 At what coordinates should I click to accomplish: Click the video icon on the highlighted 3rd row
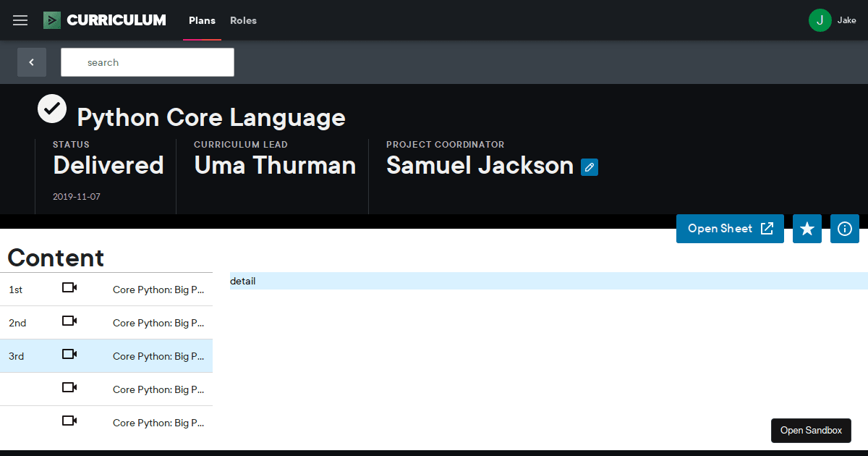[x=69, y=354]
